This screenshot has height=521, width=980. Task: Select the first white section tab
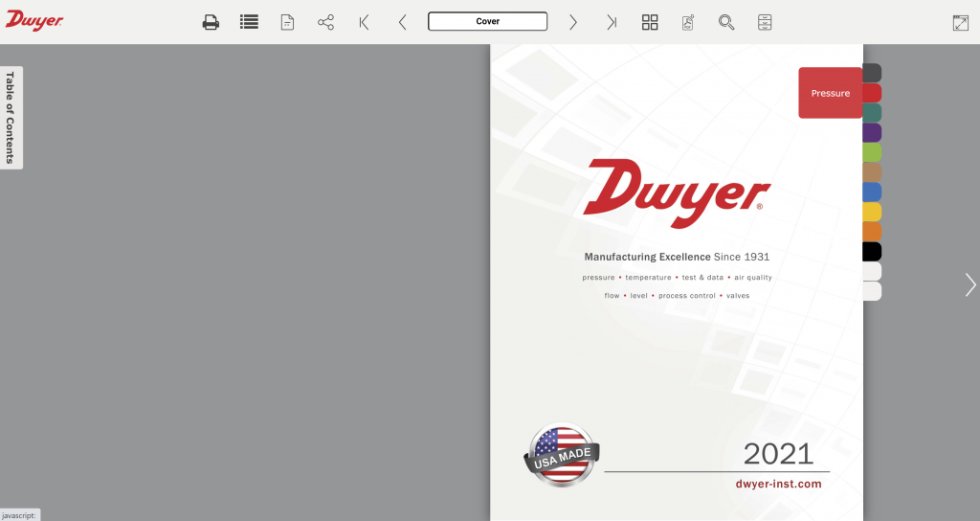pos(872,271)
